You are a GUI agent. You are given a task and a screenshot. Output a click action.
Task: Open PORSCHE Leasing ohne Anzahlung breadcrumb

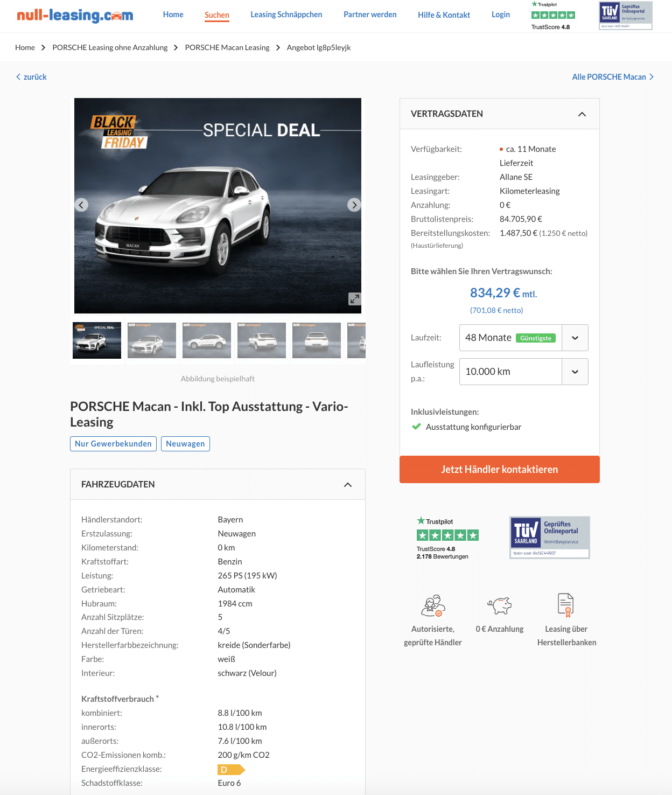[110, 47]
